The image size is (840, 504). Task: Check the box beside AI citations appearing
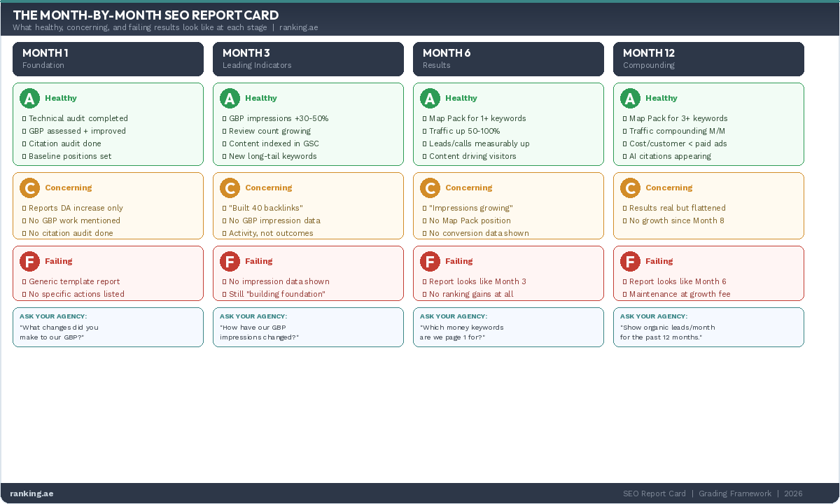pyautogui.click(x=625, y=157)
